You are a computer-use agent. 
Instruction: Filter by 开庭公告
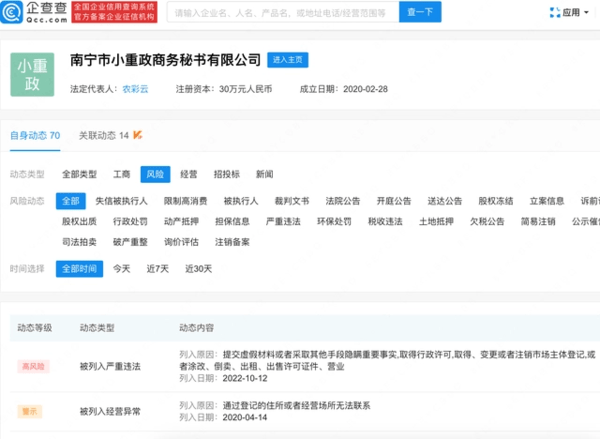(394, 201)
